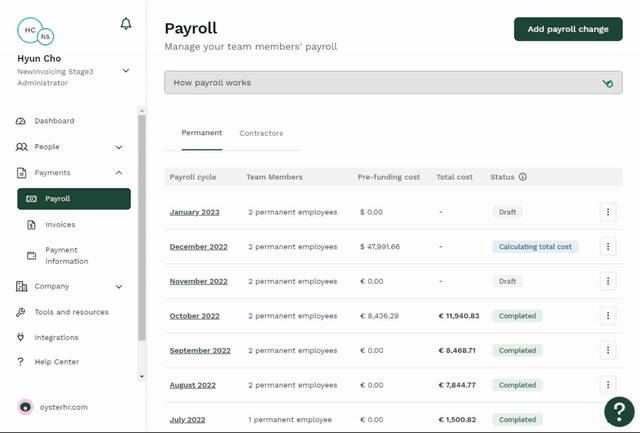Select the Payroll menu item
Screen dimensions: 640x433
point(74,199)
